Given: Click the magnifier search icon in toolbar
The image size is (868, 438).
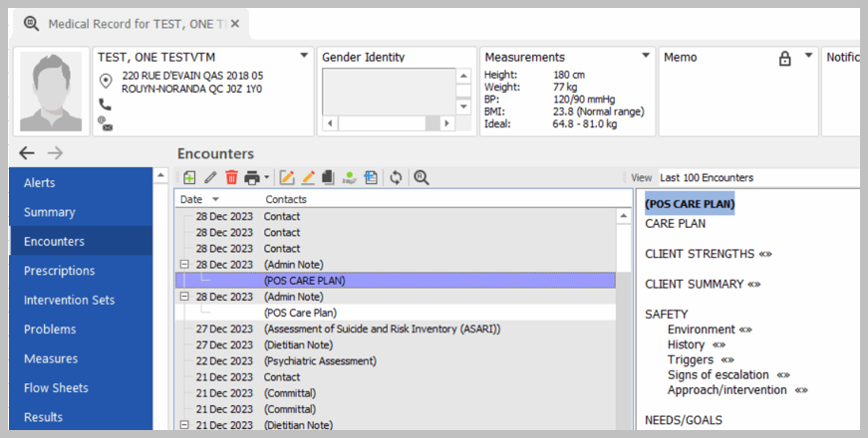Looking at the screenshot, I should click(421, 178).
